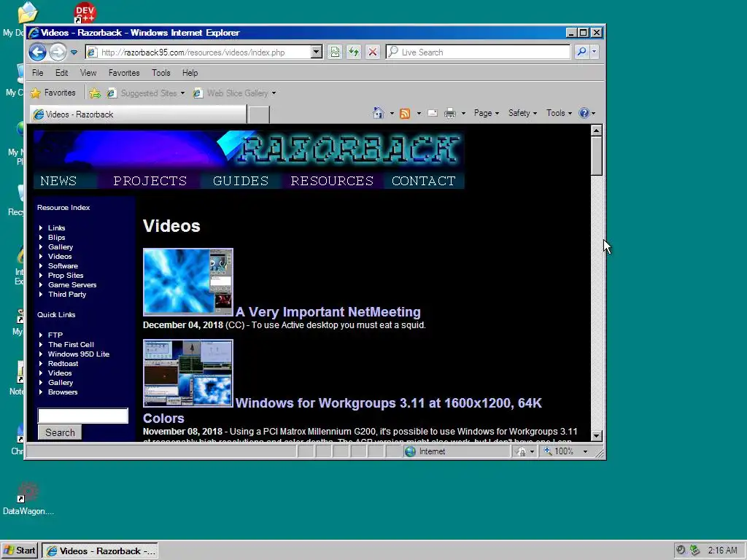Screen dimensions: 747x560
Task: Open Windows 95D Lite quick link
Action: [79, 354]
